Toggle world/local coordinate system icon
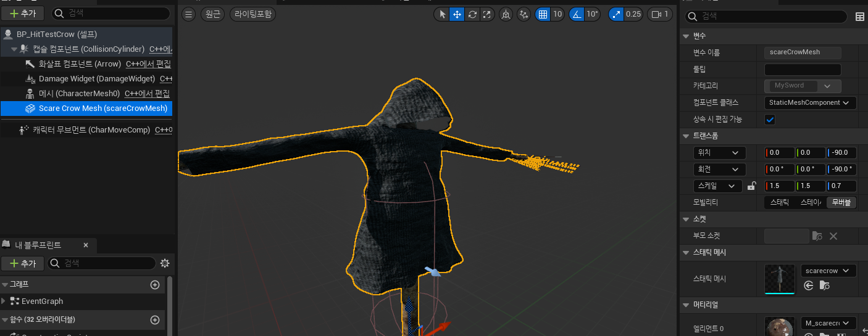Image resolution: width=868 pixels, height=336 pixels. point(506,14)
